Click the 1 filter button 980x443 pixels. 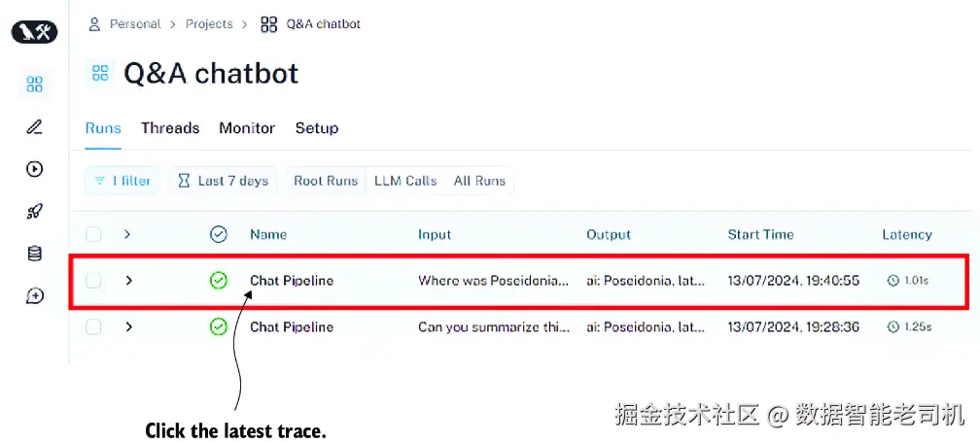(x=122, y=181)
